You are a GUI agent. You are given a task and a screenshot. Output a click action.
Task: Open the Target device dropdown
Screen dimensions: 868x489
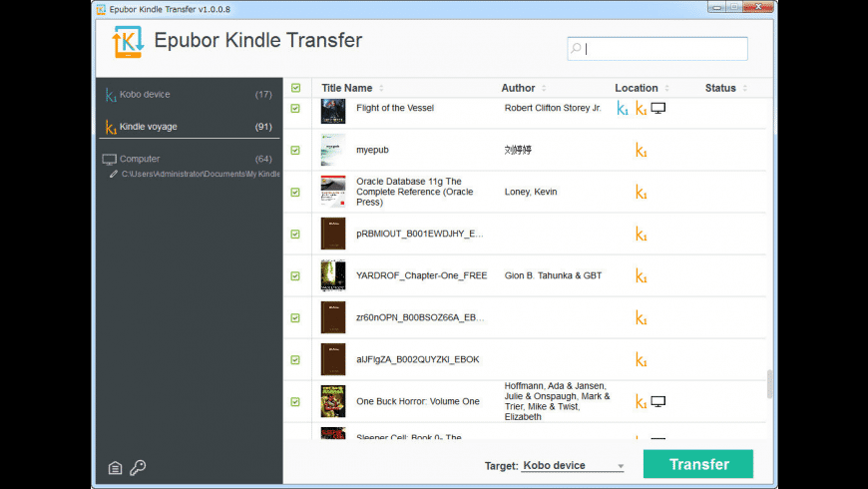573,466
